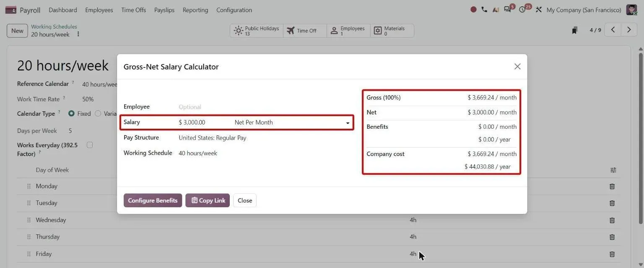This screenshot has width=644, height=268.
Task: Click the 4 / 9 pager counter
Action: 595,30
